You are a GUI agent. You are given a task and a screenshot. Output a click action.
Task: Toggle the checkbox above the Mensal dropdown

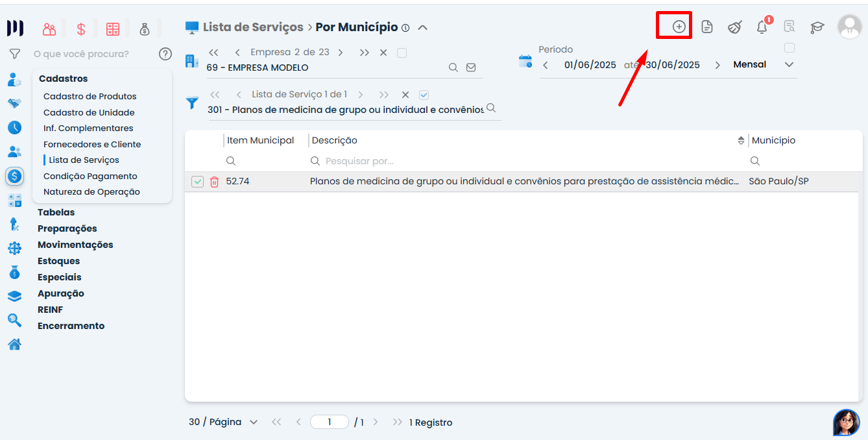[790, 48]
